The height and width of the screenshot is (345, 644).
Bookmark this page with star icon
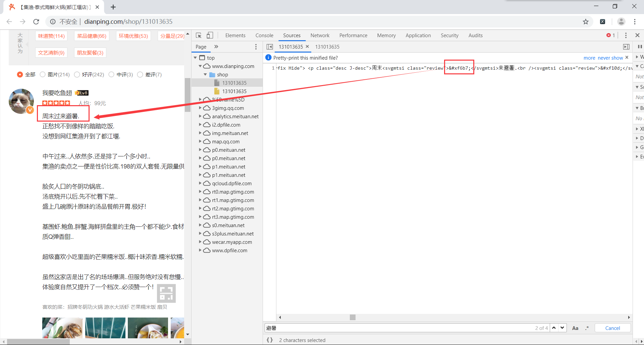pyautogui.click(x=586, y=22)
